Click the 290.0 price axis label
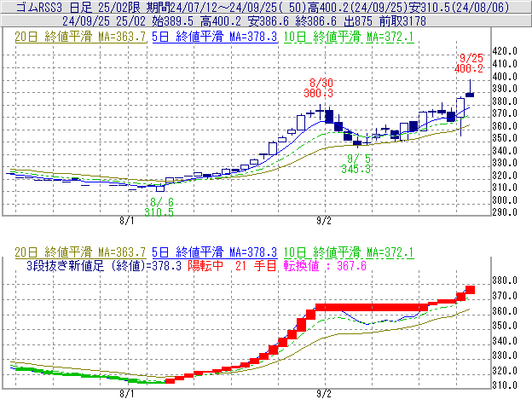The height and width of the screenshot is (405, 532). pos(505,212)
